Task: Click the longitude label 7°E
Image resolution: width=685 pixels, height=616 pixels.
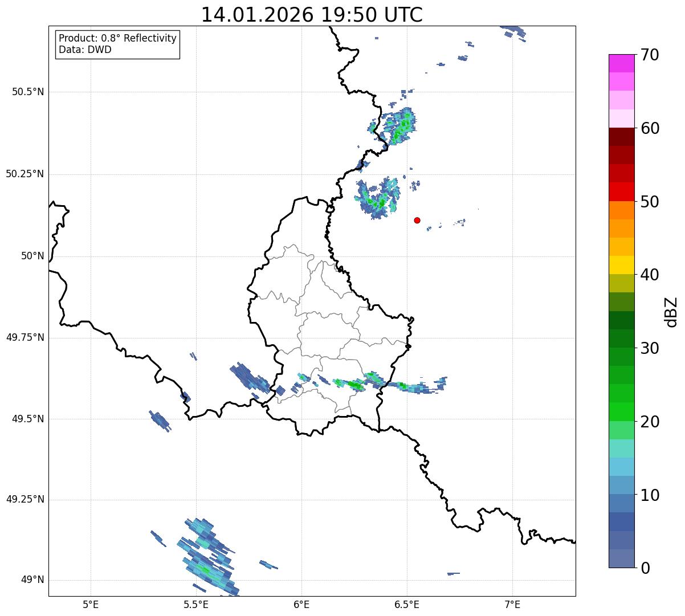Action: [513, 605]
